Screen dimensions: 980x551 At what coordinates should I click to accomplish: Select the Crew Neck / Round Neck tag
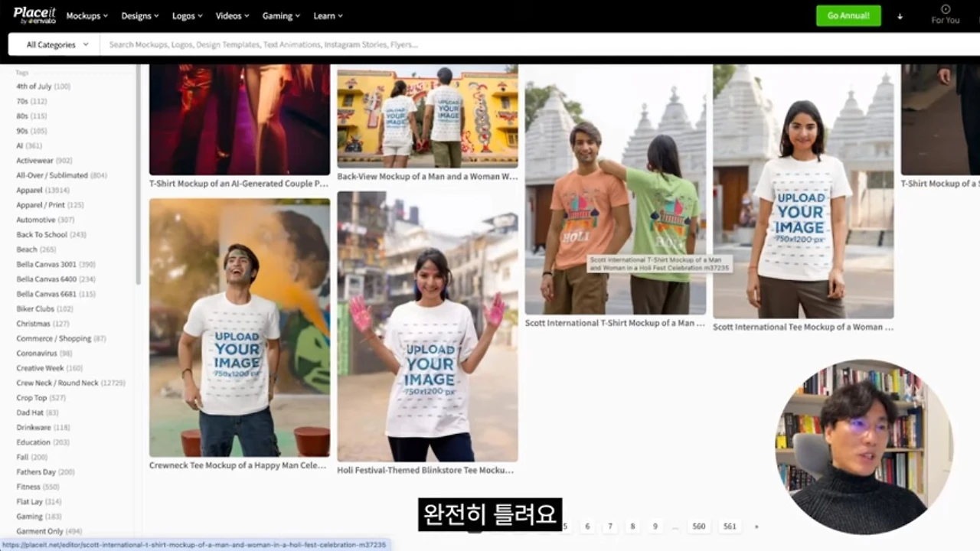coord(70,383)
